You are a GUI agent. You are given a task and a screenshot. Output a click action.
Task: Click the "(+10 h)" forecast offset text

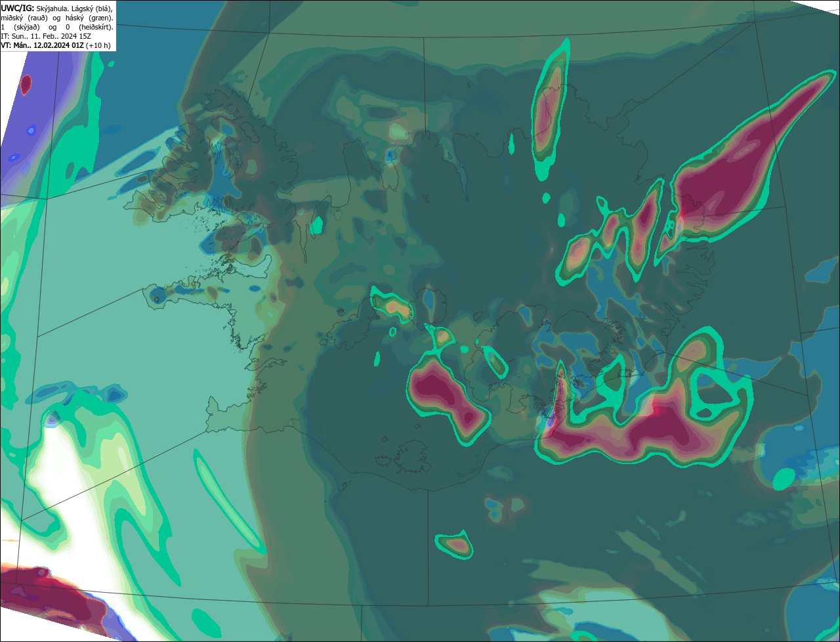[x=98, y=45]
